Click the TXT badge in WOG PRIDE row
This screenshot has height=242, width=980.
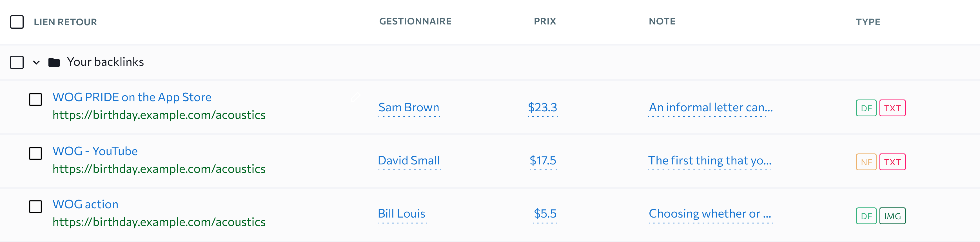pyautogui.click(x=892, y=108)
